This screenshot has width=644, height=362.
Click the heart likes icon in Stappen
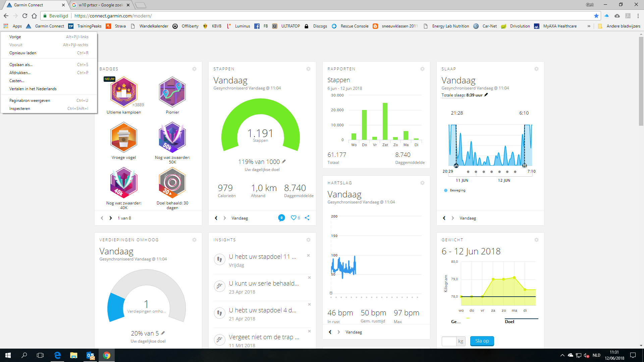click(x=293, y=218)
